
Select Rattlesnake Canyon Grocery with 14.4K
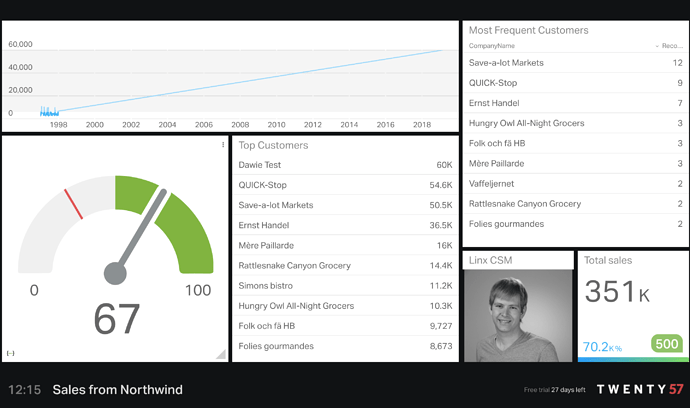click(x=345, y=265)
